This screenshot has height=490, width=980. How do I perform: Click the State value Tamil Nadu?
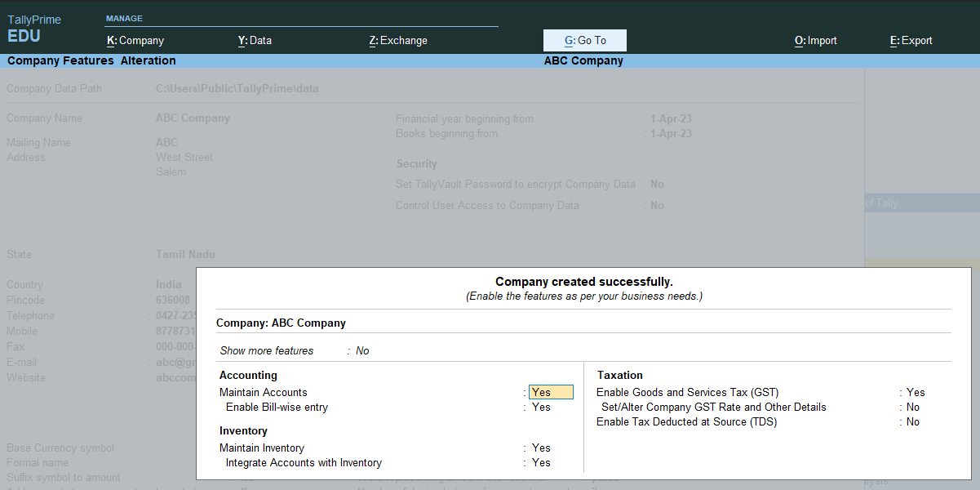185,254
